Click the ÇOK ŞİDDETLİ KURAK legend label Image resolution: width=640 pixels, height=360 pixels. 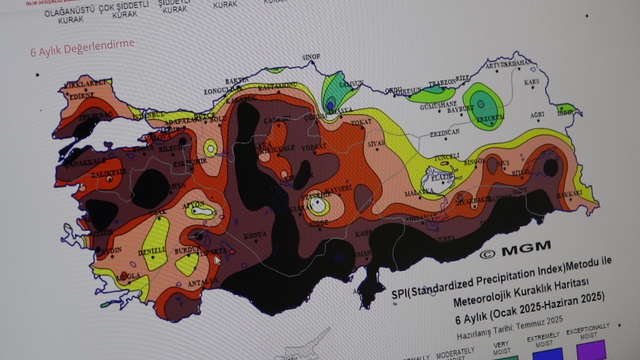click(x=124, y=10)
